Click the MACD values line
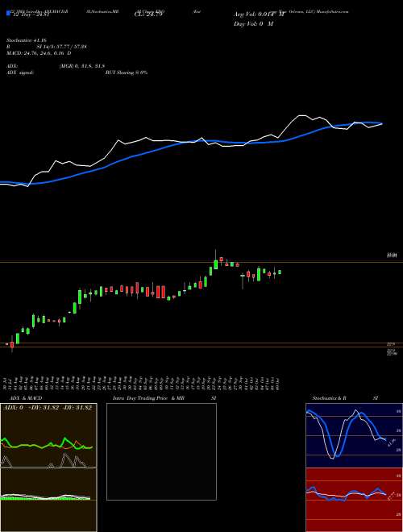The height and width of the screenshot is (532, 403). 39,53
